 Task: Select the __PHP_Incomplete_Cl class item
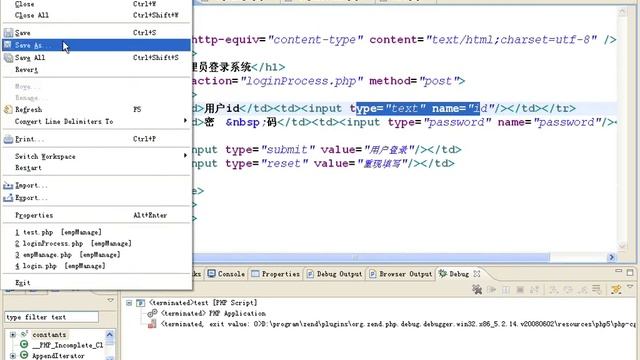point(68,345)
